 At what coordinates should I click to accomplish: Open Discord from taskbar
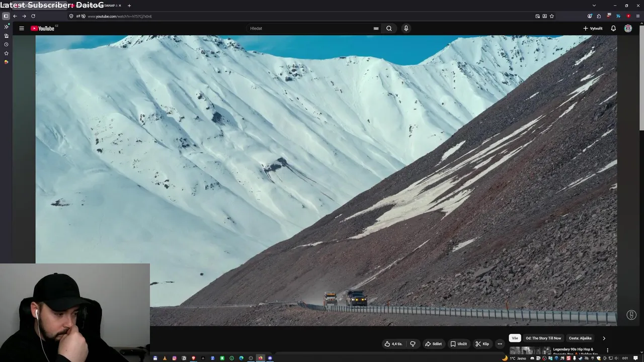[x=270, y=358]
